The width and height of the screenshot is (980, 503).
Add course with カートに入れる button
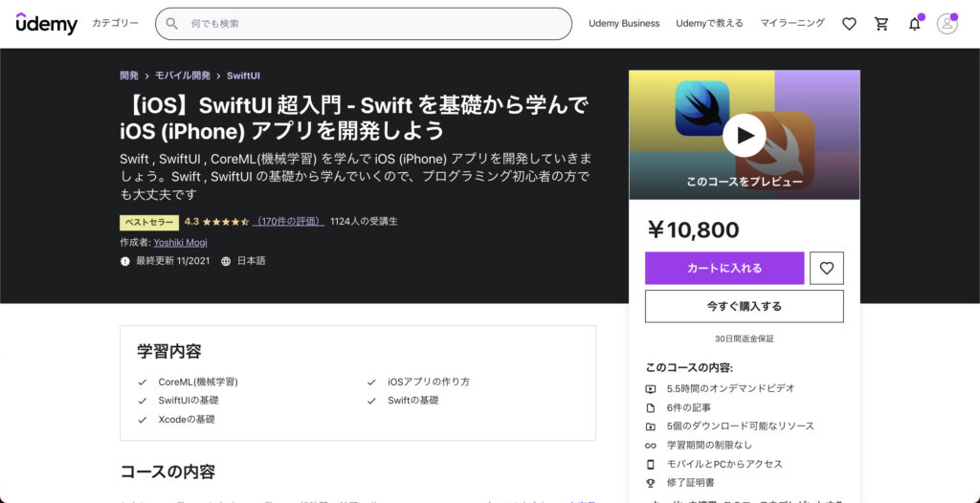(724, 268)
